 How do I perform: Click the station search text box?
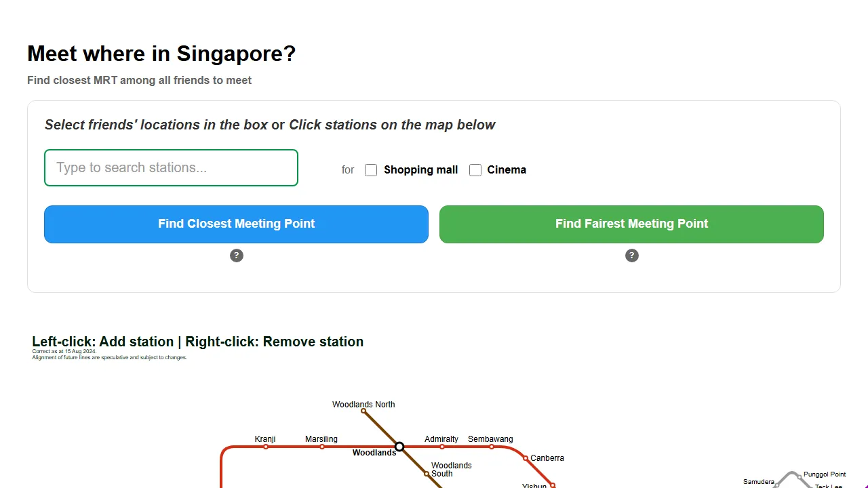[x=171, y=167]
